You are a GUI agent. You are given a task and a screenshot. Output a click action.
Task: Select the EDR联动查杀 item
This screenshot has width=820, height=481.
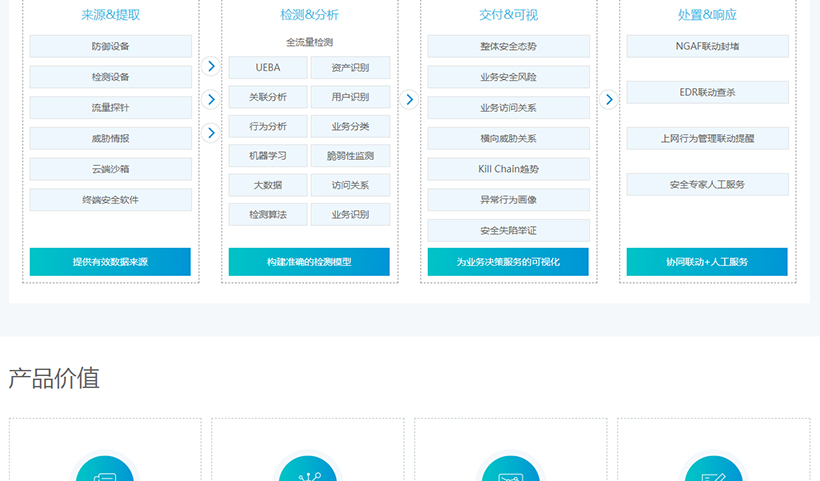(x=707, y=92)
